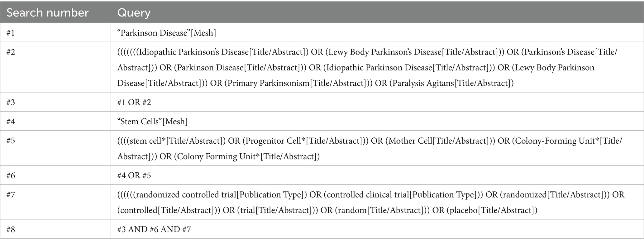Viewport: 644px width, 244px height.
Task: Click the "Colony Forming Unit*[Title/Abstract]" term
Action: click(x=247, y=156)
